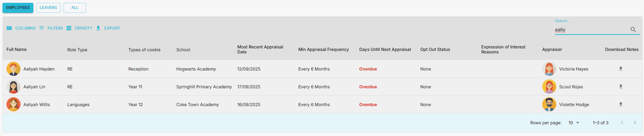The height and width of the screenshot is (136, 644).
Task: Open the Columns chooser
Action: 21,28
